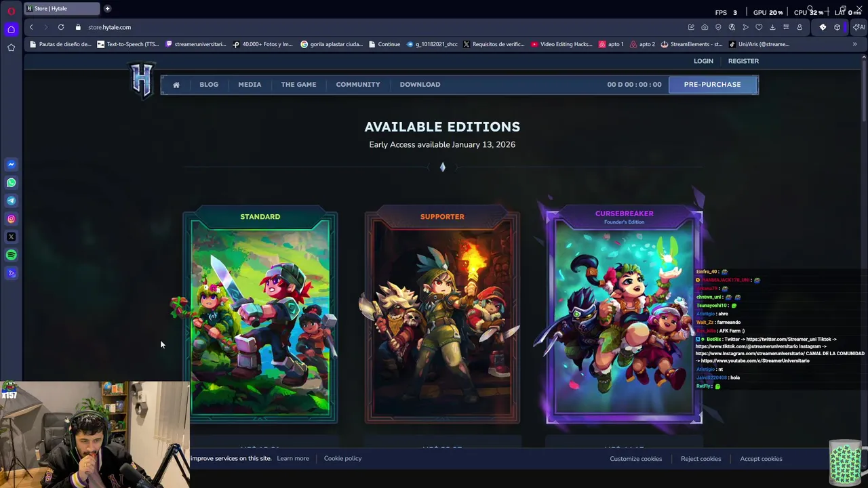Click the LOGIN link
The image size is (868, 488).
(x=703, y=61)
